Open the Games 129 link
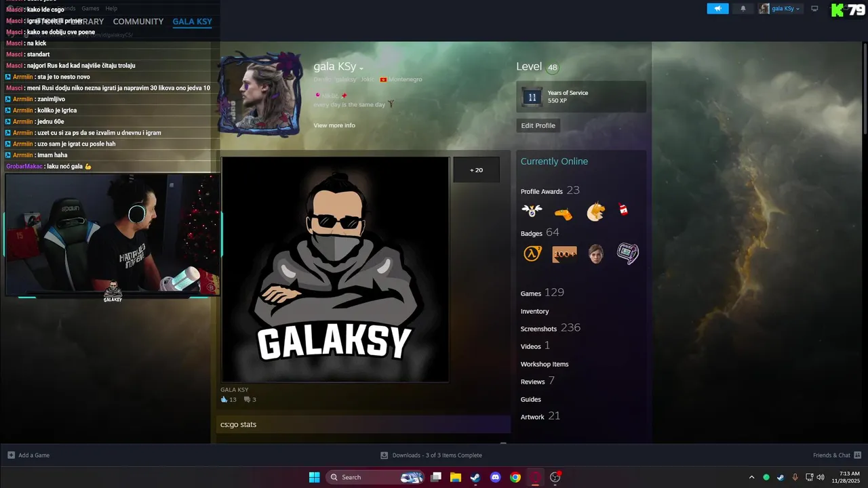Viewport: 868px width, 488px height. (x=542, y=293)
